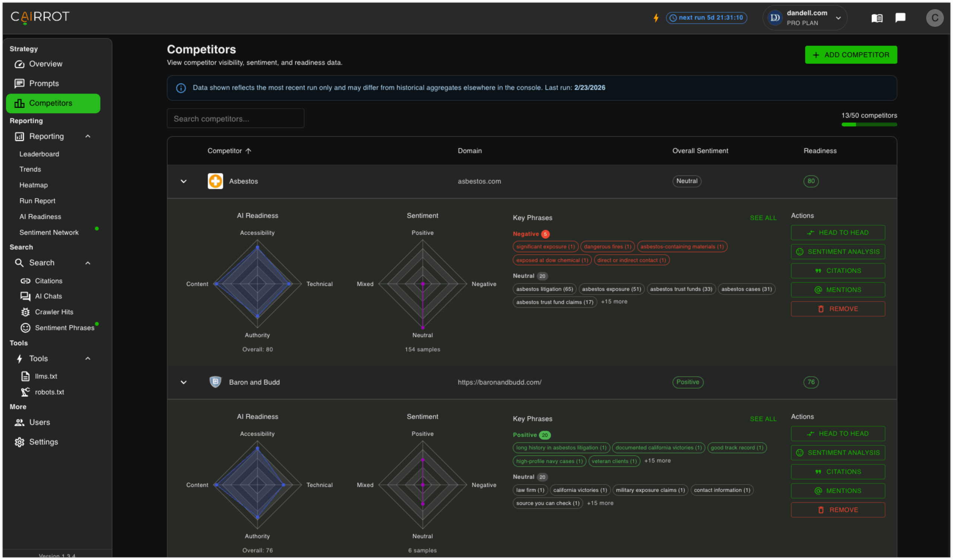Open the robots.txt tool
The image size is (953, 560).
pos(50,392)
